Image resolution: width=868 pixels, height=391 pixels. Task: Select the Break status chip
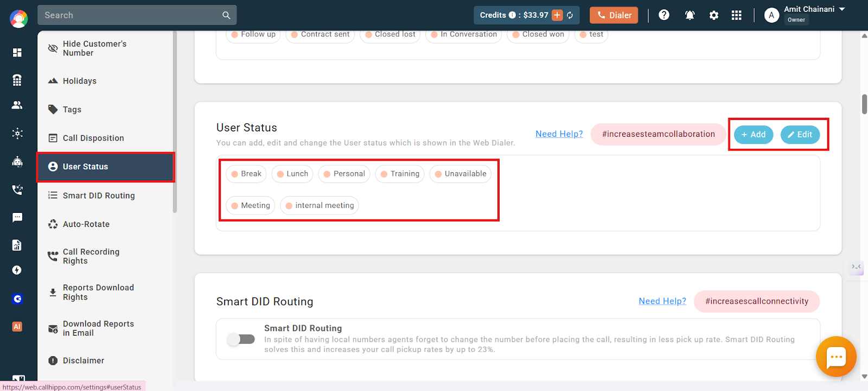tap(246, 174)
